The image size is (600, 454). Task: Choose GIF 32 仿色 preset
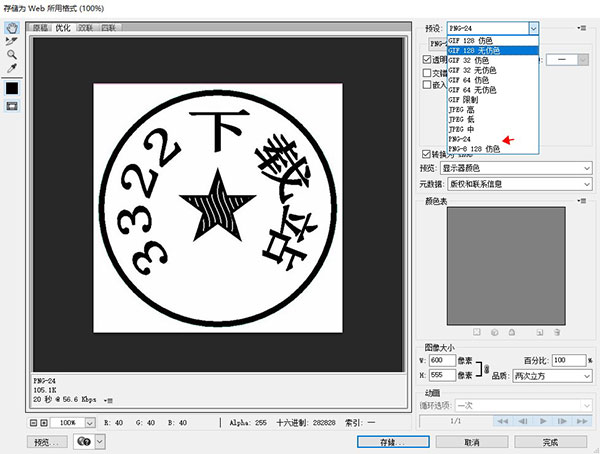(x=493, y=60)
